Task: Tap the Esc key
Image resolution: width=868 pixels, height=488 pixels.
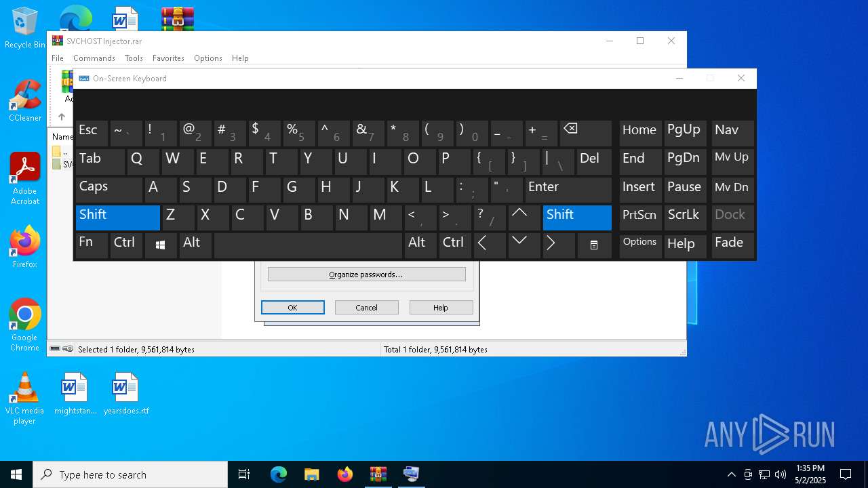Action: pyautogui.click(x=92, y=134)
